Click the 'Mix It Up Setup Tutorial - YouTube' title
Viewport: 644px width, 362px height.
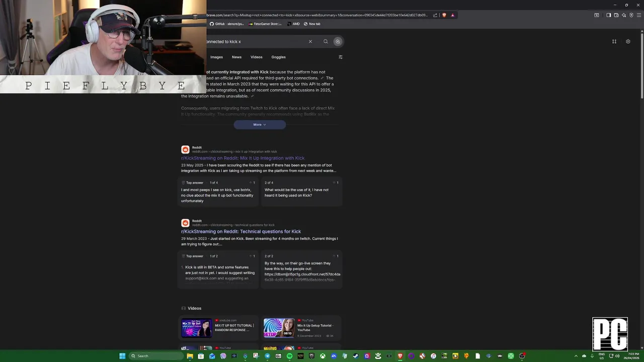[x=315, y=328]
